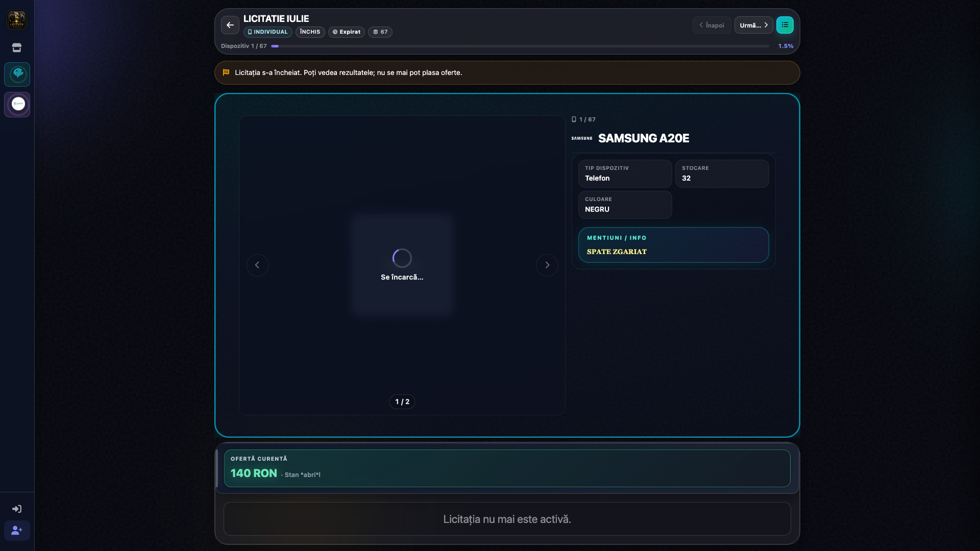Go to the next device with the Urmă... button

(x=754, y=25)
